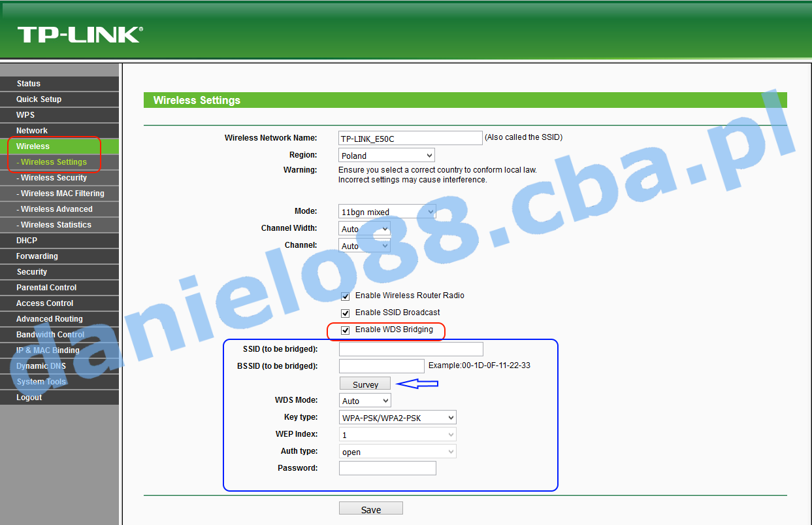Click the '(Also called the SSID)' note
Screen dimensions: 812x525
pos(523,137)
